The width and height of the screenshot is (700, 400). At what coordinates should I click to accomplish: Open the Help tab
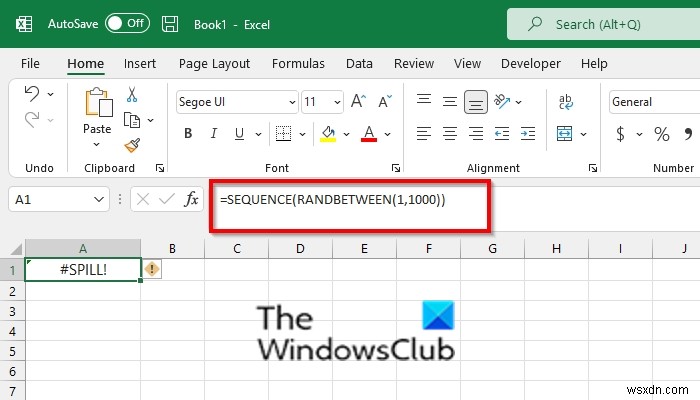coord(594,63)
